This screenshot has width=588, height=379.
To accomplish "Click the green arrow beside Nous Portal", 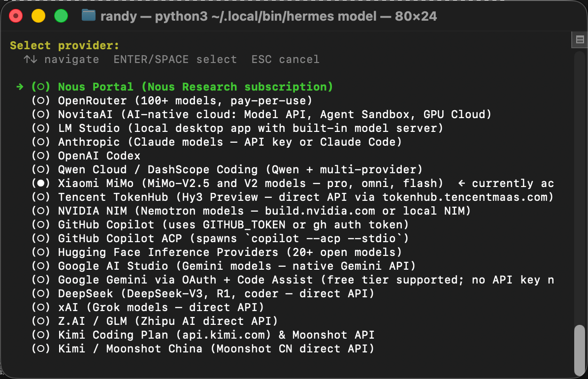I will pos(20,87).
